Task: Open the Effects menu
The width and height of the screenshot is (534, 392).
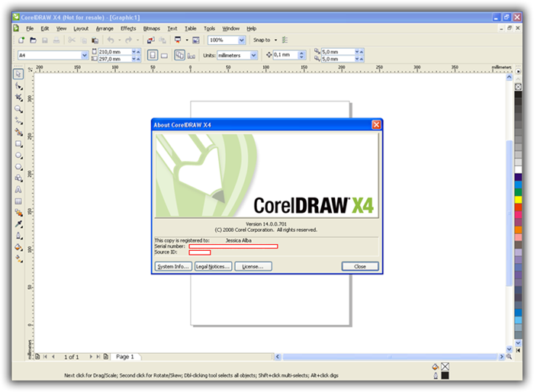Action: (x=128, y=29)
